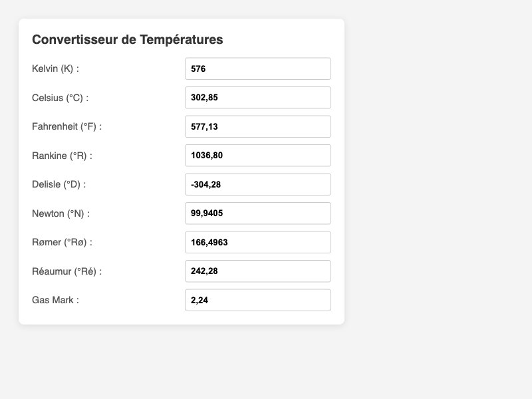Click the Rømer field containing 166,4963

click(x=257, y=242)
